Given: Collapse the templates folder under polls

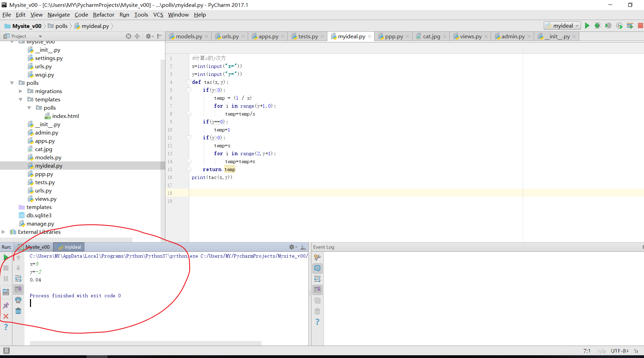Looking at the screenshot, I should [21, 99].
